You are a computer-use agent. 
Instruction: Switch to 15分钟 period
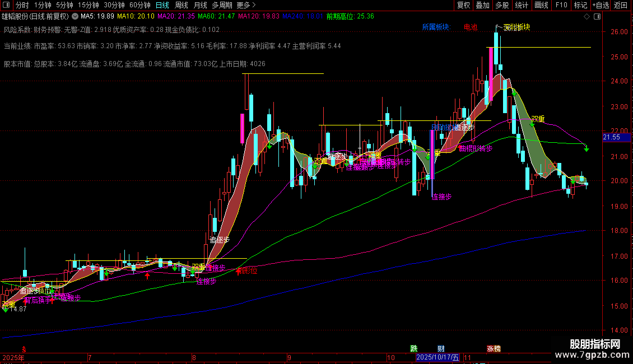(89, 5)
